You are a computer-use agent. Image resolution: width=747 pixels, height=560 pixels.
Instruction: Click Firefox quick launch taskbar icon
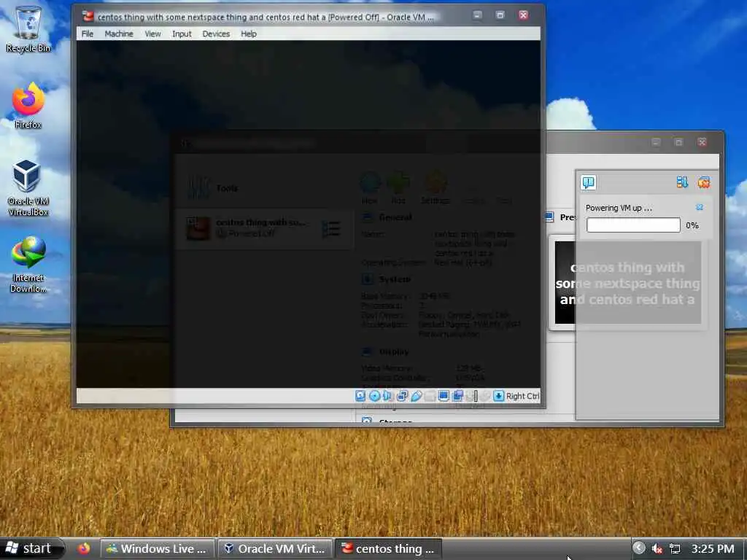[x=84, y=548]
